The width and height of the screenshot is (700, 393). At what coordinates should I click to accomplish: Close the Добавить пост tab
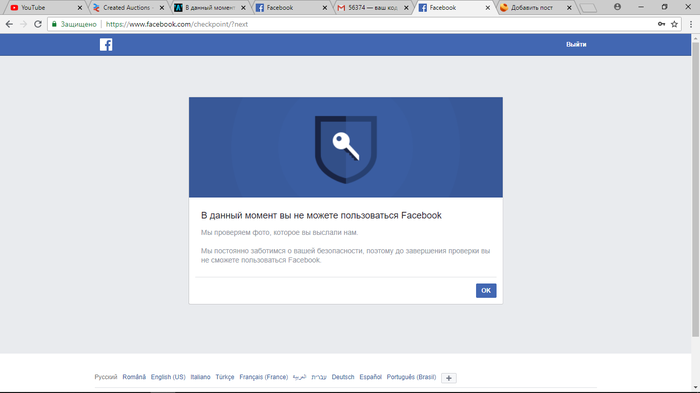click(569, 8)
